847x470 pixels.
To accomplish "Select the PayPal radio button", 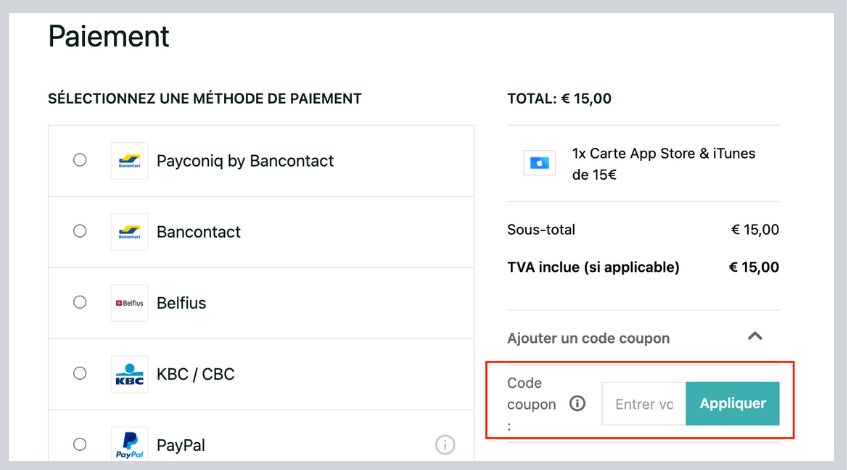I will [80, 444].
